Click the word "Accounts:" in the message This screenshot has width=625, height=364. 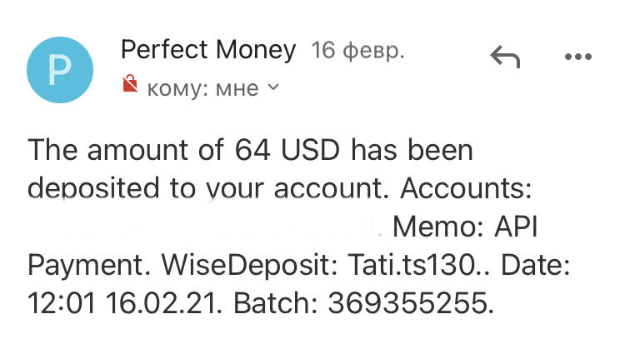coord(467,189)
